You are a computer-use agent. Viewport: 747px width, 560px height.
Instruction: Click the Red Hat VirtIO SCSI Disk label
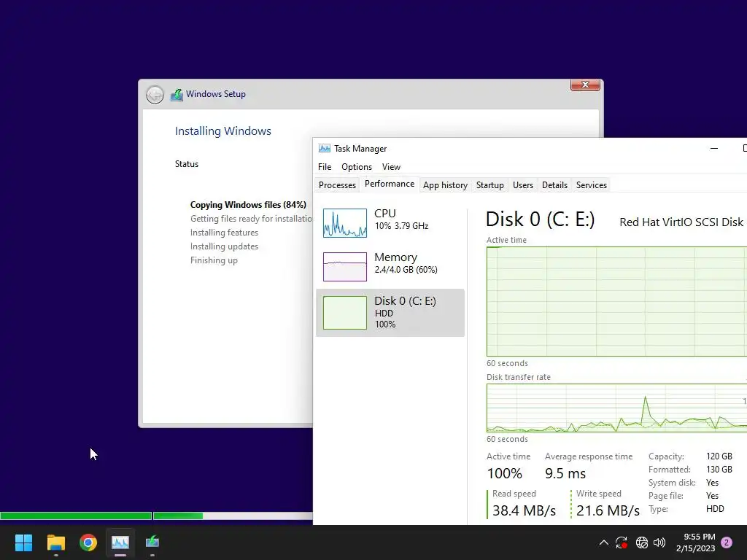click(681, 222)
